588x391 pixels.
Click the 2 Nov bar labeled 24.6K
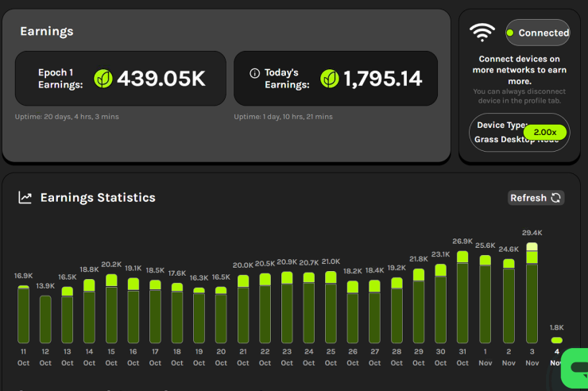(509, 301)
